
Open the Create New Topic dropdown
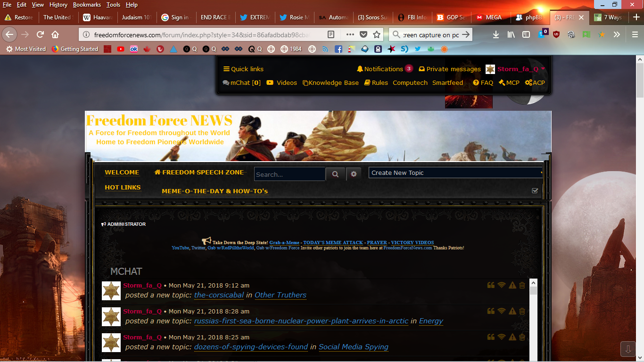456,173
